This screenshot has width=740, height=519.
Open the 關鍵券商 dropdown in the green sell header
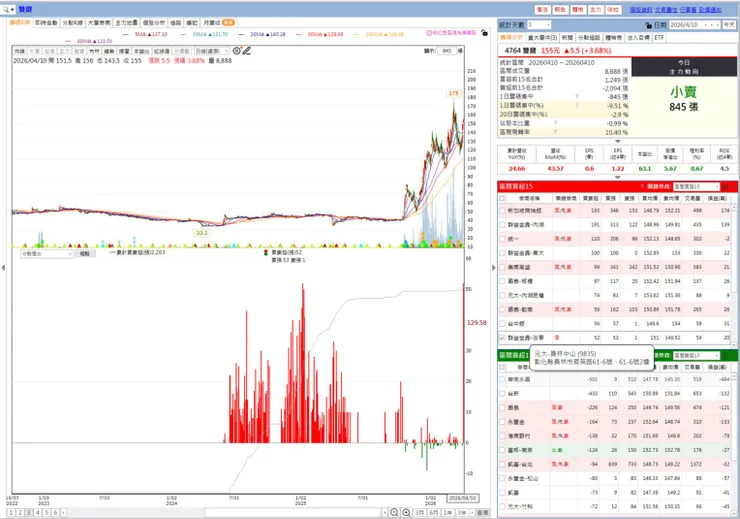[x=697, y=355]
